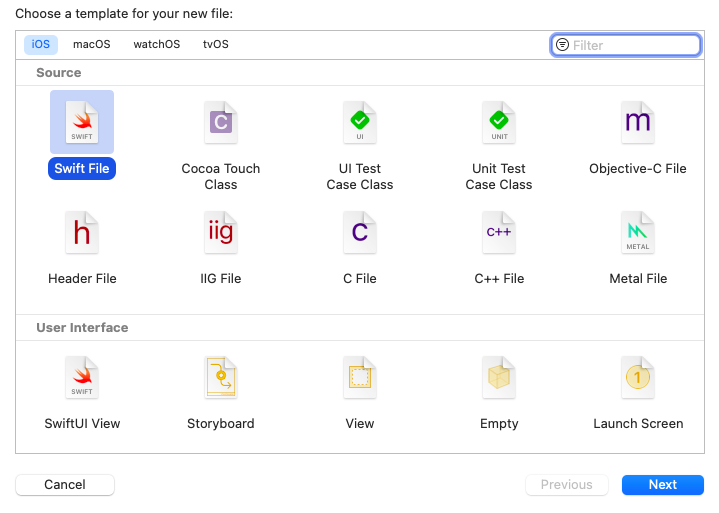The image size is (719, 513).
Task: Click the "IIG File" label
Action: coord(221,279)
